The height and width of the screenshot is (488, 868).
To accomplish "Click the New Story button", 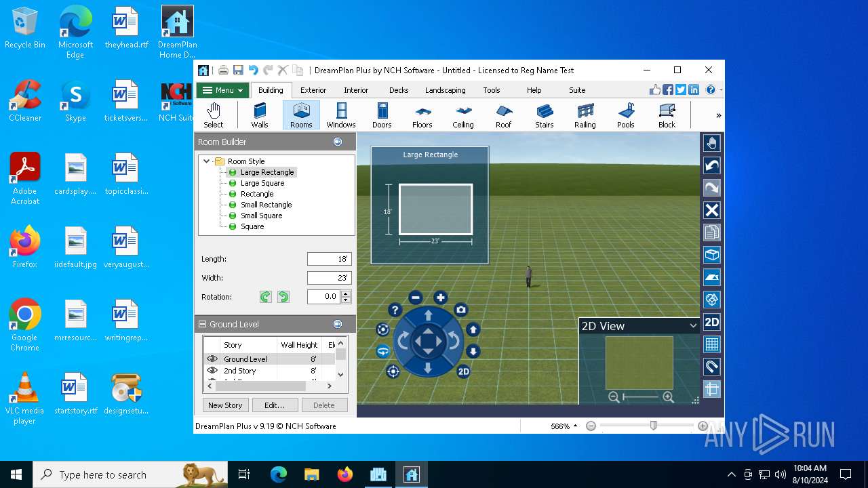I will [225, 405].
